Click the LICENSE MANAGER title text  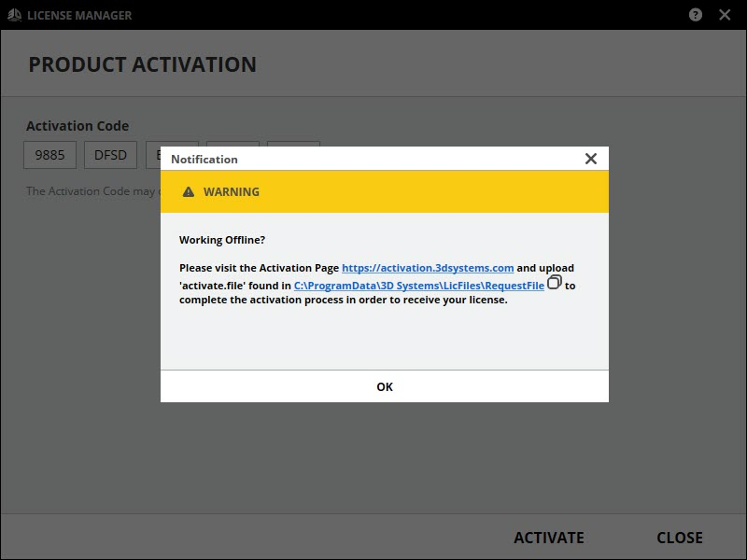(79, 15)
